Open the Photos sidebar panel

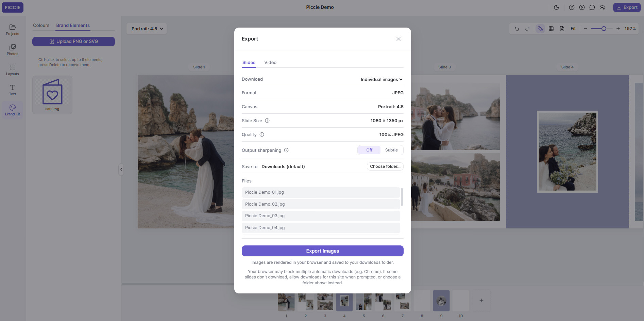click(13, 50)
